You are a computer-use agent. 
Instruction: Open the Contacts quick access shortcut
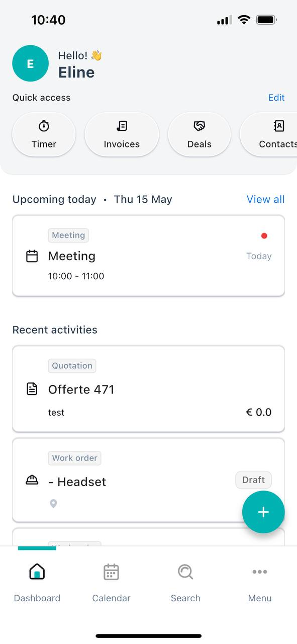(x=269, y=134)
